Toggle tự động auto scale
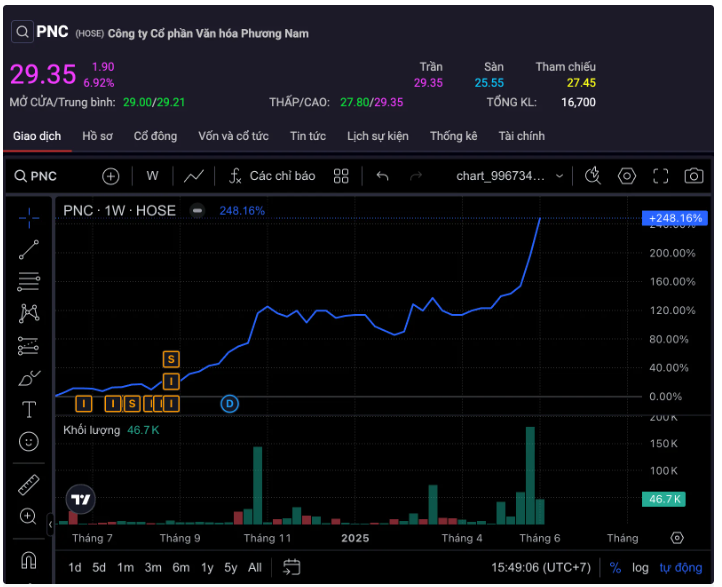Screen dimensions: 722x587 (681, 568)
